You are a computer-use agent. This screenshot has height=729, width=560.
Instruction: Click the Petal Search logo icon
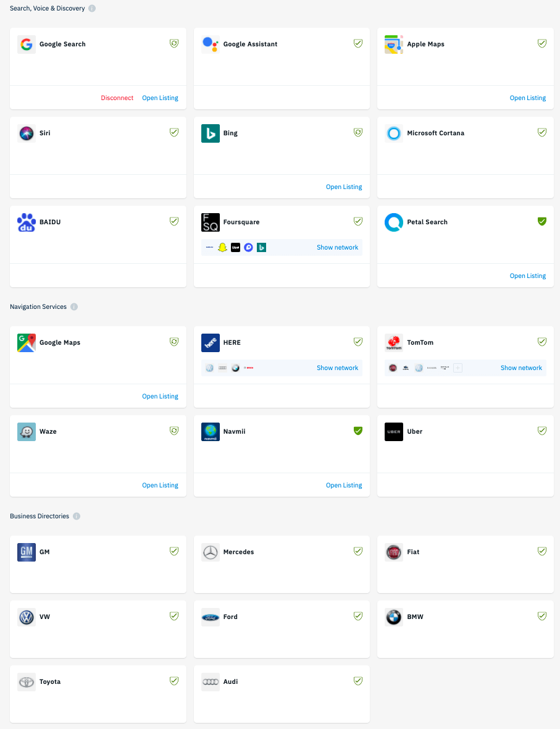[x=394, y=222]
